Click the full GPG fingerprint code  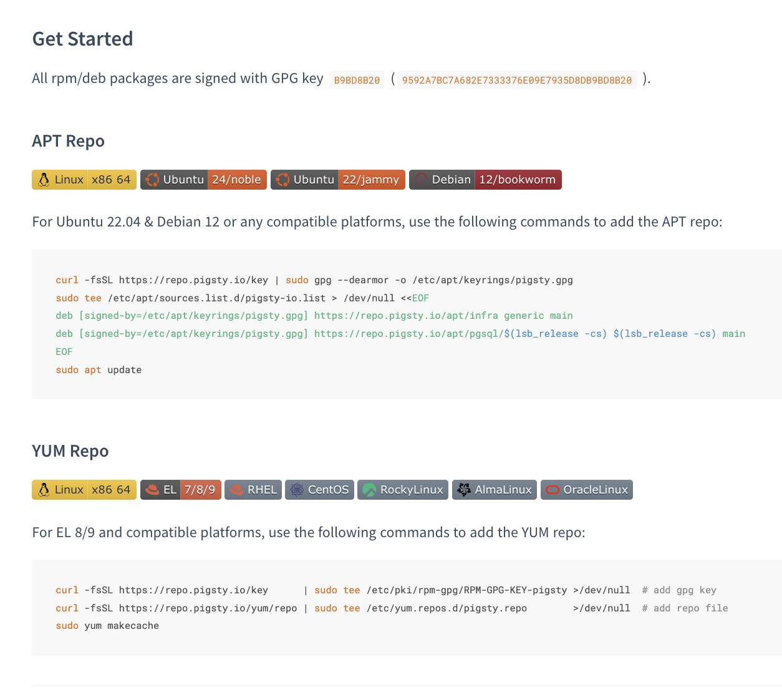516,80
